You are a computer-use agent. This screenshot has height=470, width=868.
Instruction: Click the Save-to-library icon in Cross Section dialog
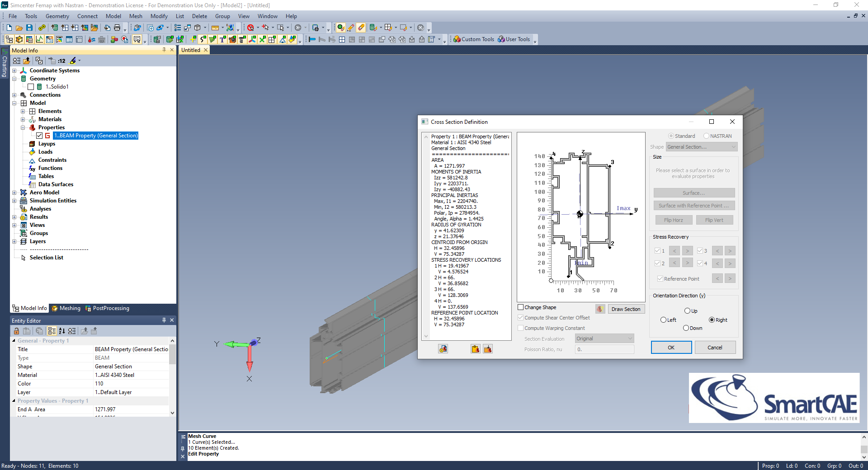pyautogui.click(x=488, y=349)
